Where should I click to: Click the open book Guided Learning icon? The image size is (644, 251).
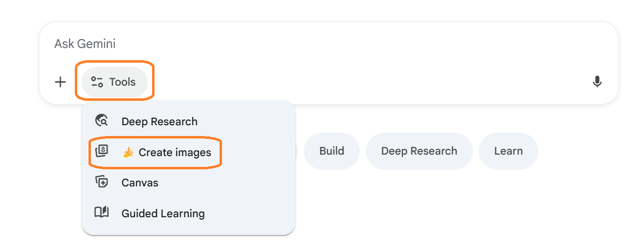pos(101,213)
